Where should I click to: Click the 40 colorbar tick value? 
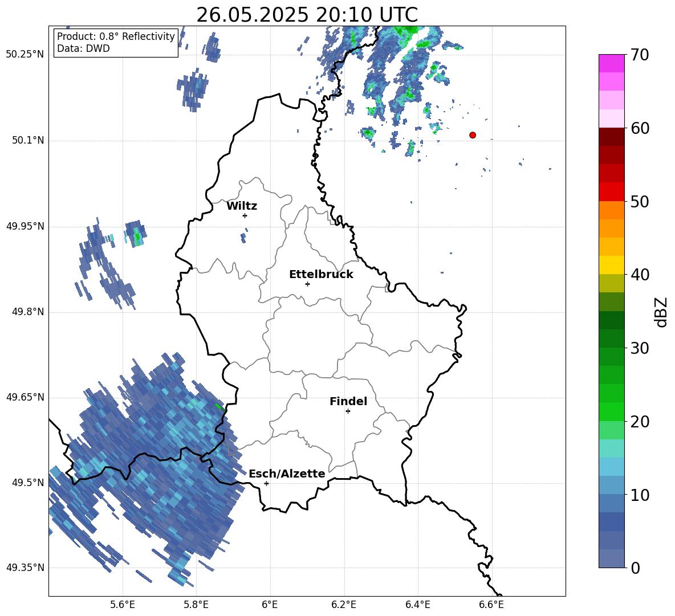(x=640, y=275)
